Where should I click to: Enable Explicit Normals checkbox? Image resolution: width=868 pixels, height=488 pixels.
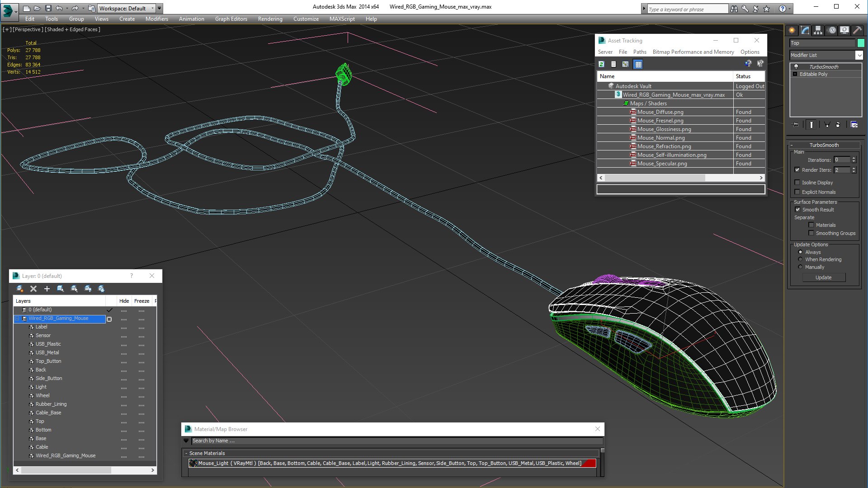(797, 192)
